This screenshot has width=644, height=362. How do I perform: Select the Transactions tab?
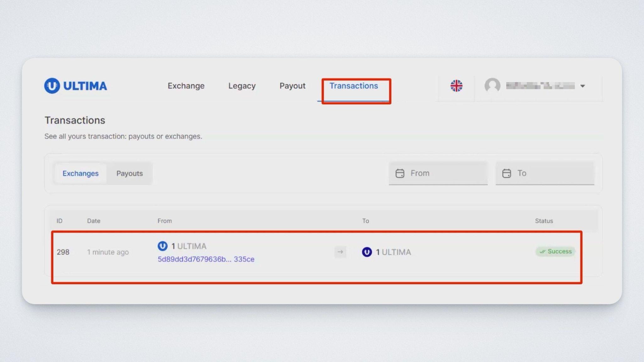pyautogui.click(x=353, y=86)
